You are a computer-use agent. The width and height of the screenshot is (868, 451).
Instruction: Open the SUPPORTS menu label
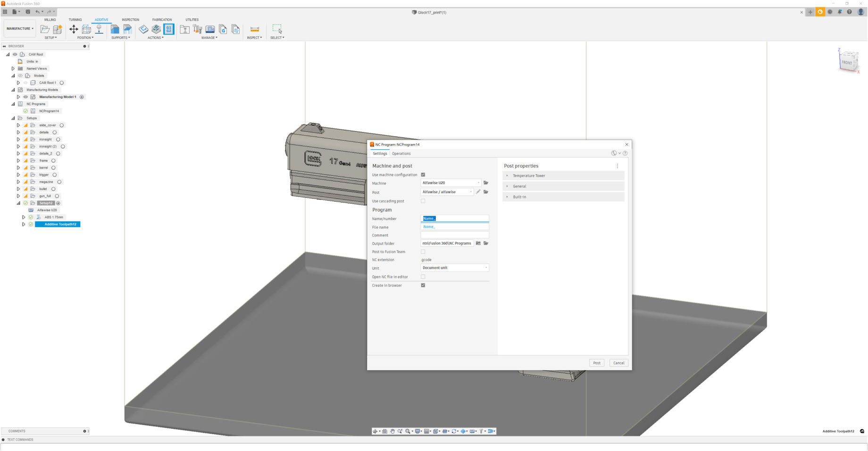[x=120, y=38]
